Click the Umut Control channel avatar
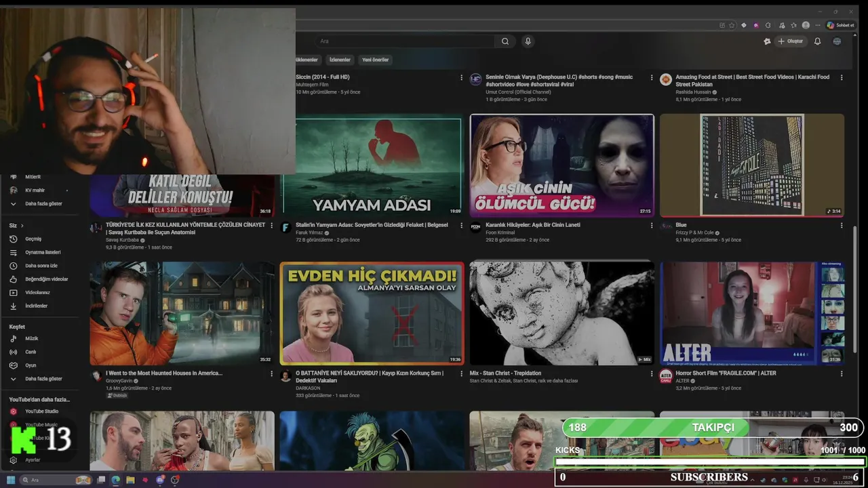The image size is (868, 488). pos(475,79)
